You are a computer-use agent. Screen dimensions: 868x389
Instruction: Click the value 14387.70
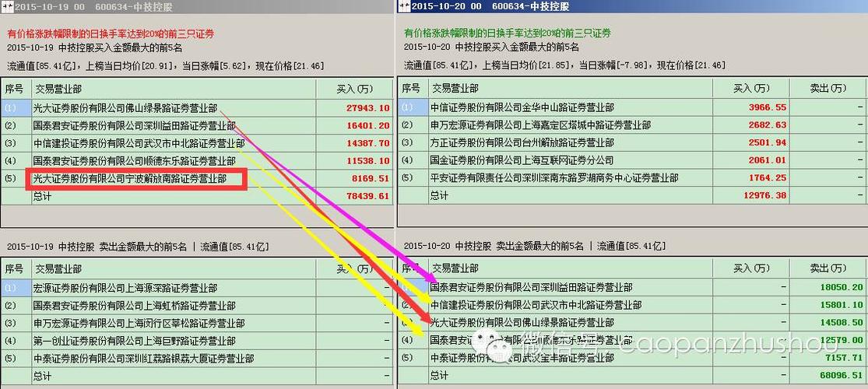tap(368, 143)
